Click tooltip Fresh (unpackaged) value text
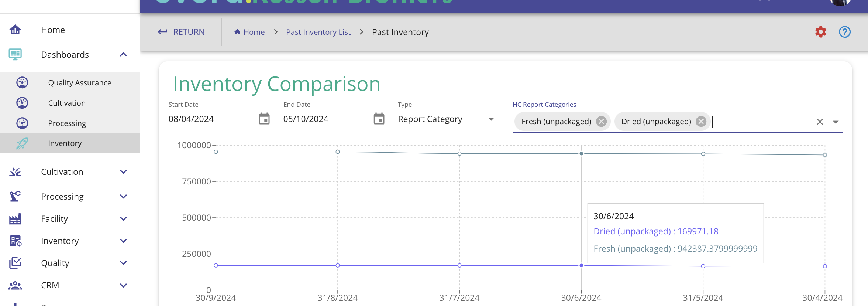868x306 pixels. [x=675, y=249]
